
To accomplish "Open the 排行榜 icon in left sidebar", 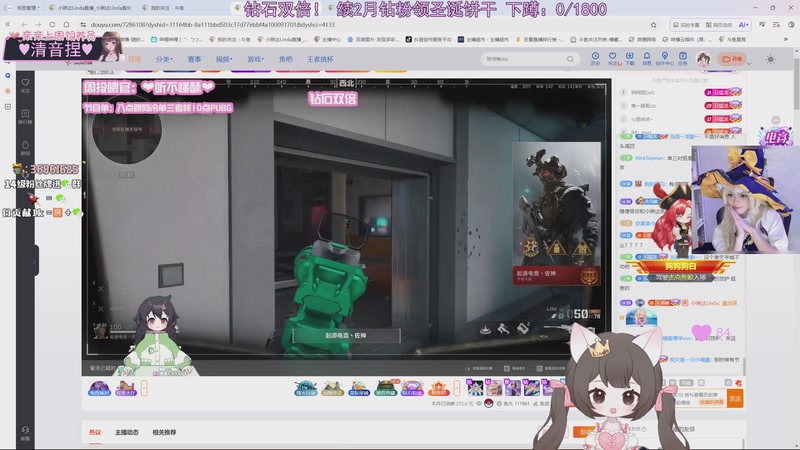I will point(25,117).
